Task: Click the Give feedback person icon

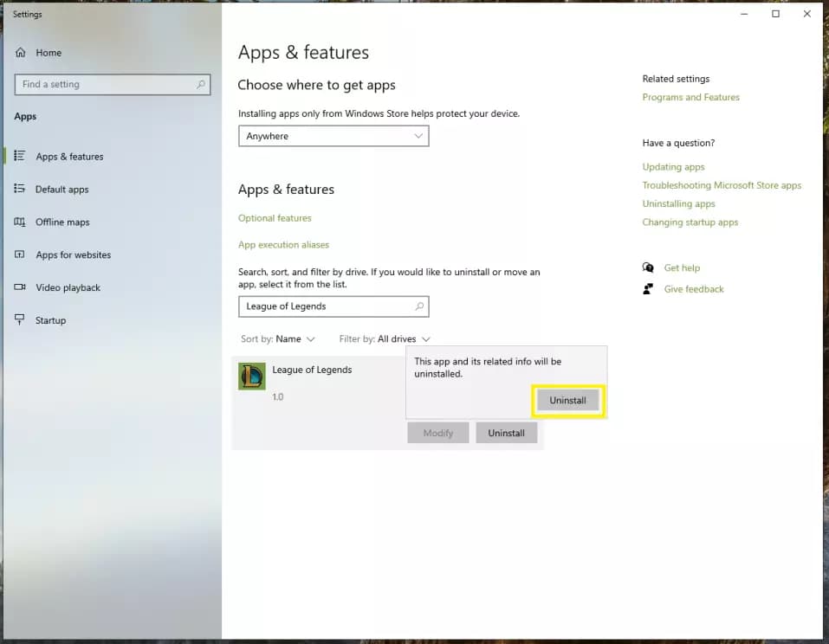Action: click(x=648, y=288)
